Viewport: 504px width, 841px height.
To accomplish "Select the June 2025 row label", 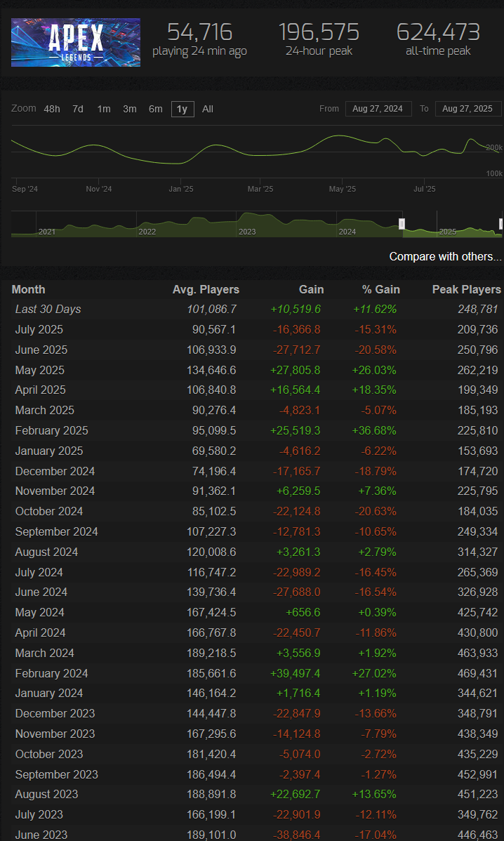I will pyautogui.click(x=41, y=350).
